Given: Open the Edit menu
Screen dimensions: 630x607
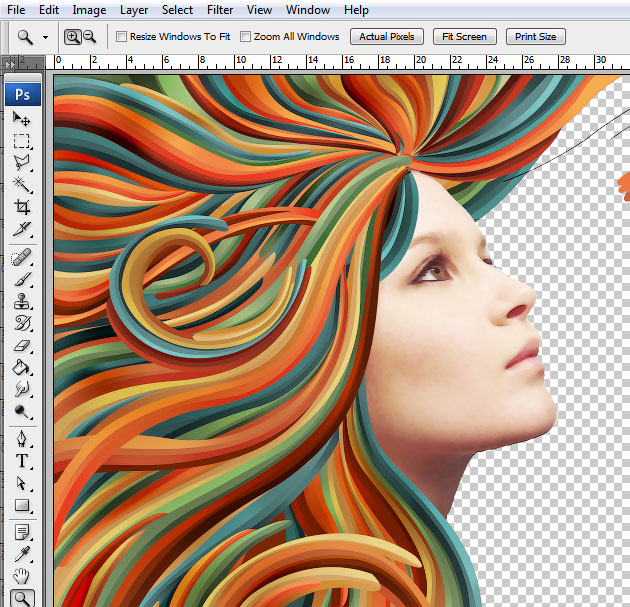Looking at the screenshot, I should click(x=49, y=10).
